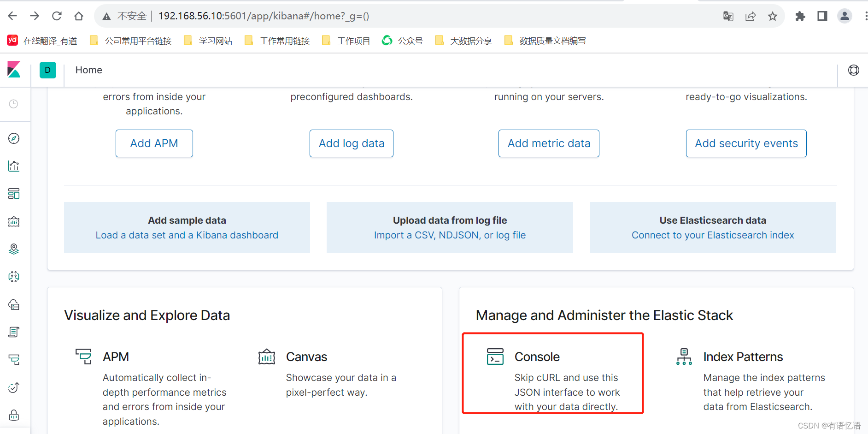Open Connect to your Elasticsearch index link
The width and height of the screenshot is (868, 434).
point(713,235)
